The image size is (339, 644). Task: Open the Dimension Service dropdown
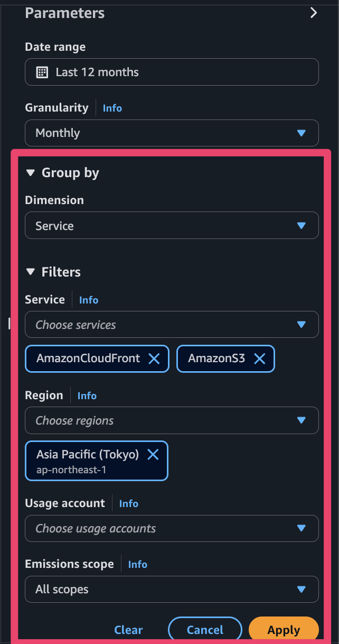pos(172,226)
